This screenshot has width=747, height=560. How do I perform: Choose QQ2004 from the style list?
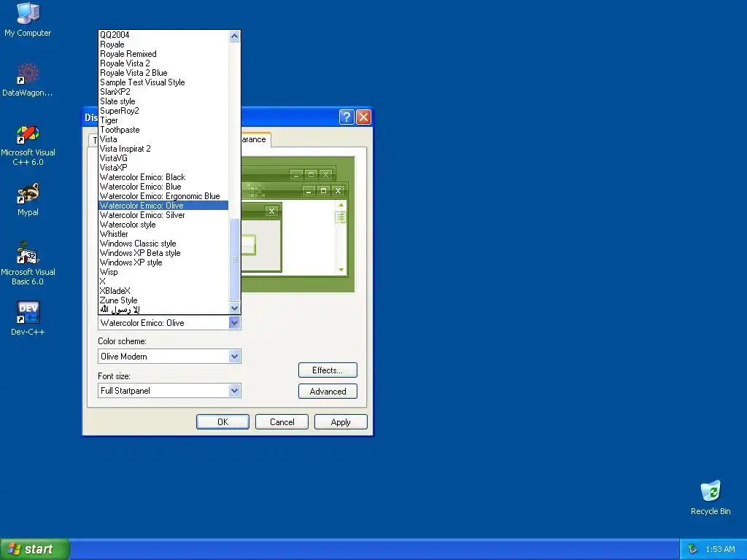click(x=163, y=35)
